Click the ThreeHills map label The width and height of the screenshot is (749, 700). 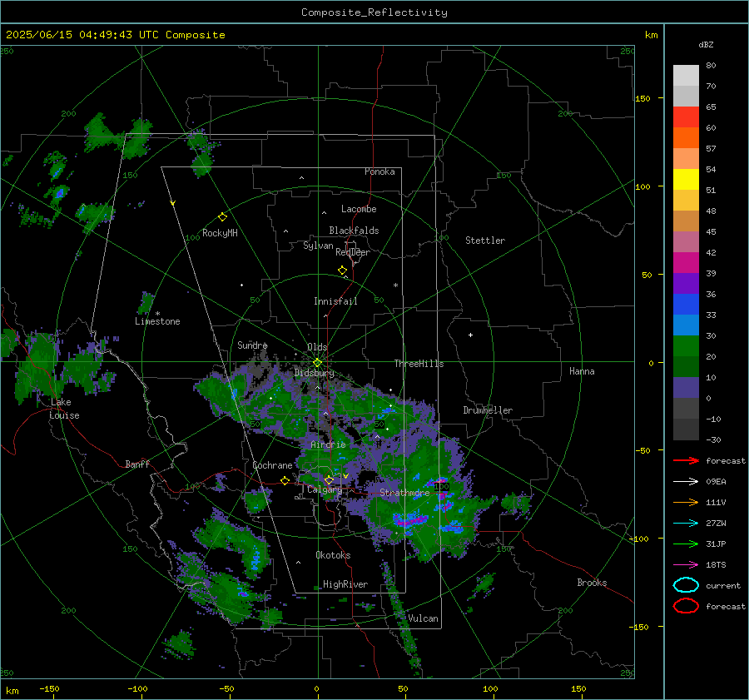pyautogui.click(x=419, y=364)
